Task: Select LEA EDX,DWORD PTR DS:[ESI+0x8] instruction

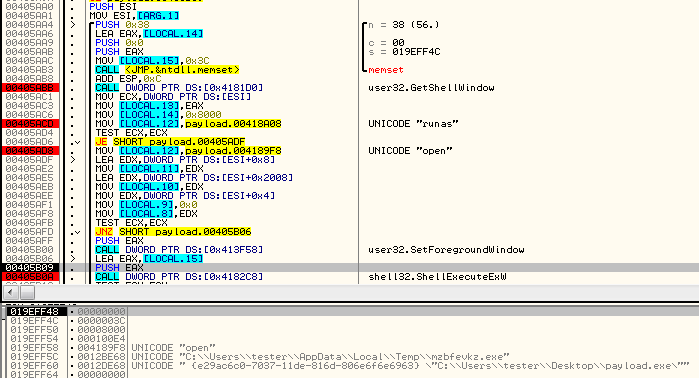Action: 185,160
